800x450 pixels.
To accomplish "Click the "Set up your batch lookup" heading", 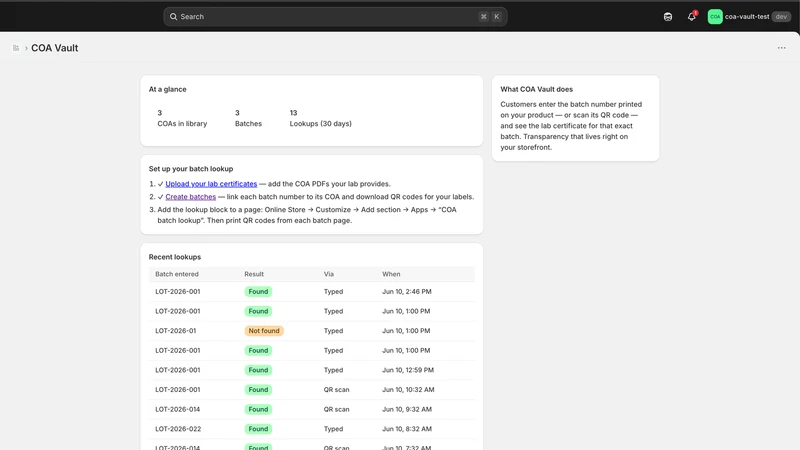I will click(x=191, y=169).
